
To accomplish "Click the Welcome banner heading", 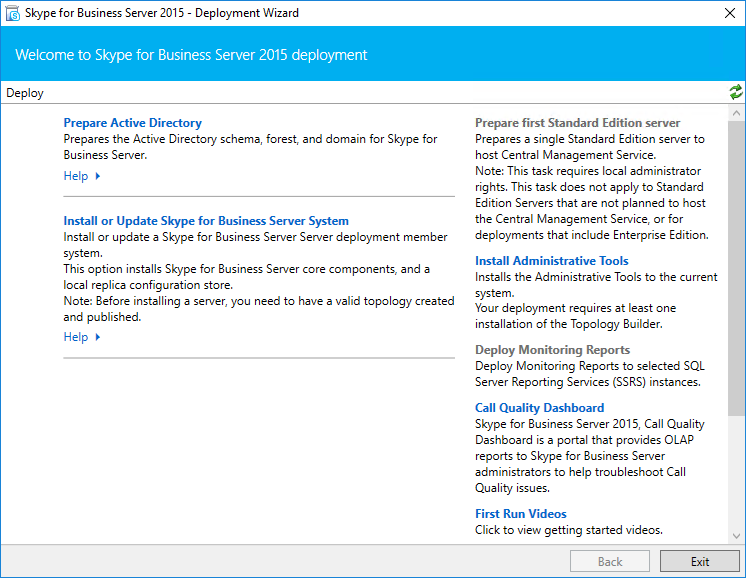I will [x=191, y=54].
